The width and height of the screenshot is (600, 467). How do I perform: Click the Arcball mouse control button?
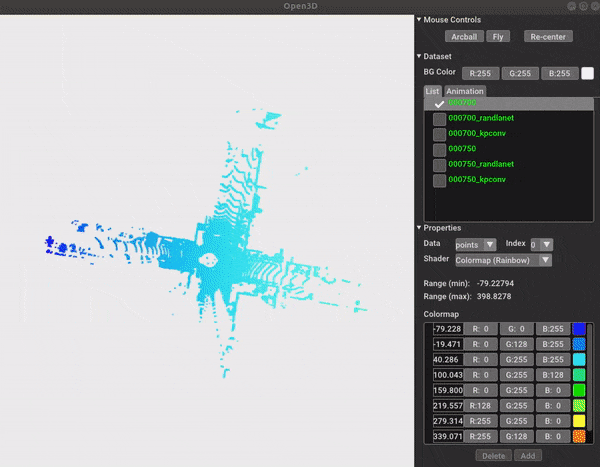(463, 37)
